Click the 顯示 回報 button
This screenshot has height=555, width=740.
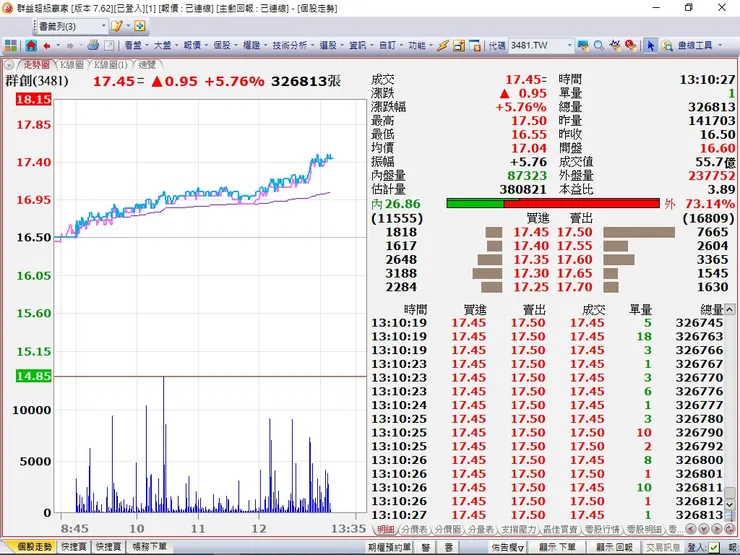614,547
